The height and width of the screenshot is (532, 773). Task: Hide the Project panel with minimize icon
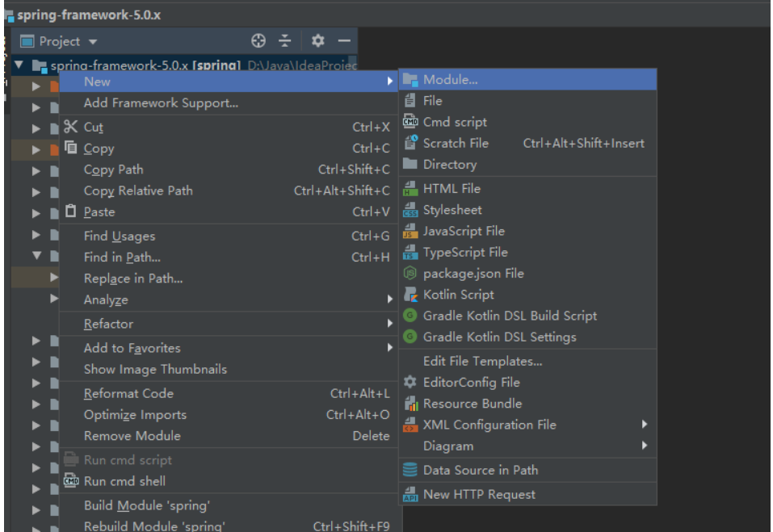[x=344, y=41]
